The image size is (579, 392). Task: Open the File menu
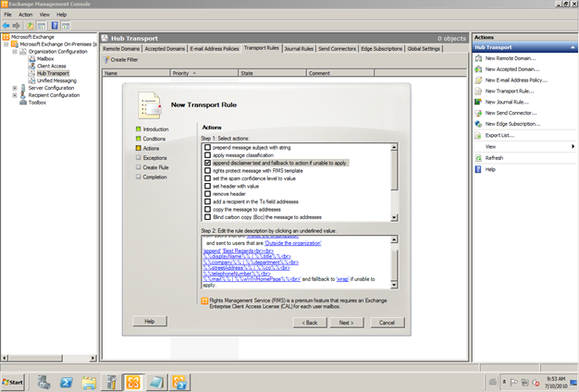pos(7,15)
